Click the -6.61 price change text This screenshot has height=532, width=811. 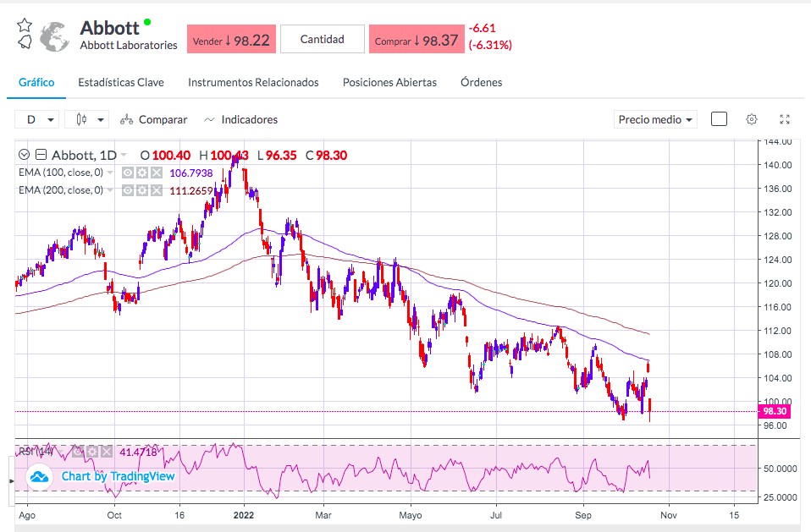pos(482,29)
